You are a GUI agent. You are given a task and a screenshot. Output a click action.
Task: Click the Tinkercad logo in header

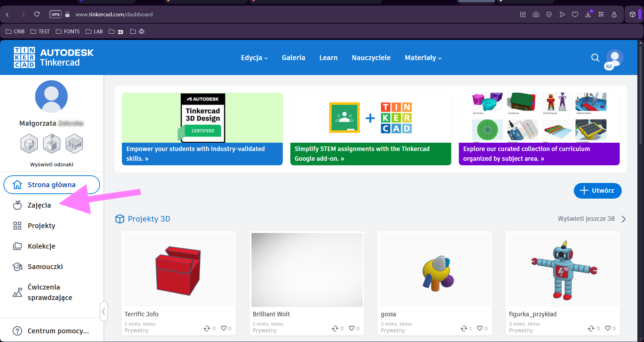click(53, 58)
